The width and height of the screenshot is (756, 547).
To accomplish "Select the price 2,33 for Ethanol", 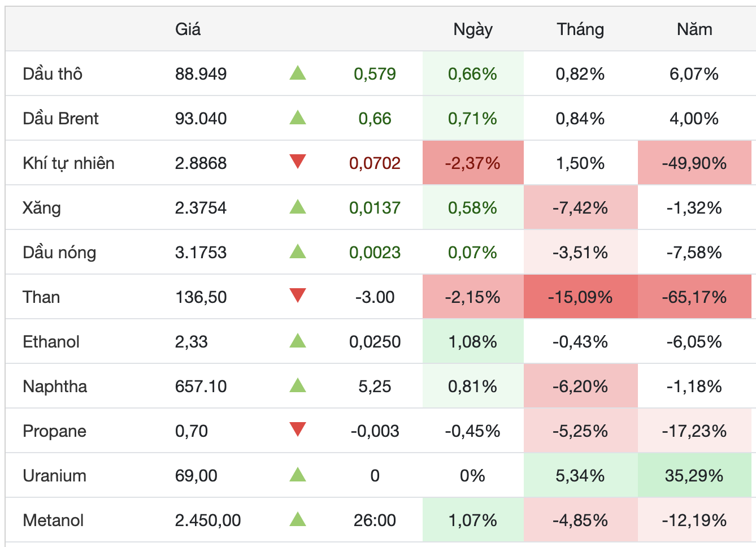I will coord(192,342).
